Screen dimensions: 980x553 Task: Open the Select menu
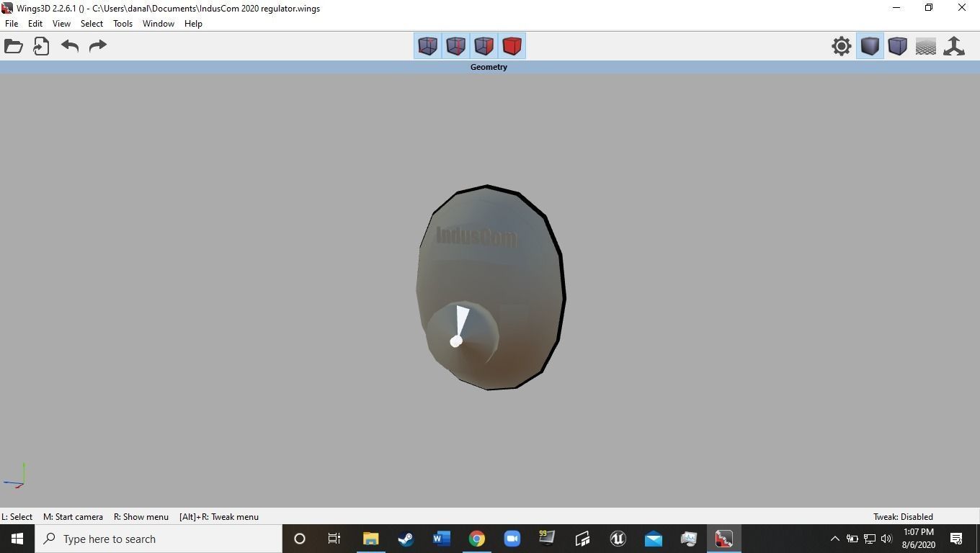coord(92,24)
